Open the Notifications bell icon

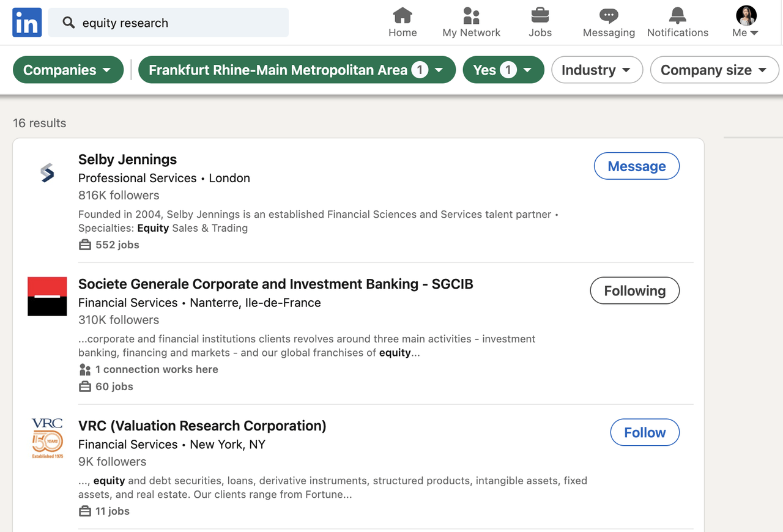point(678,15)
